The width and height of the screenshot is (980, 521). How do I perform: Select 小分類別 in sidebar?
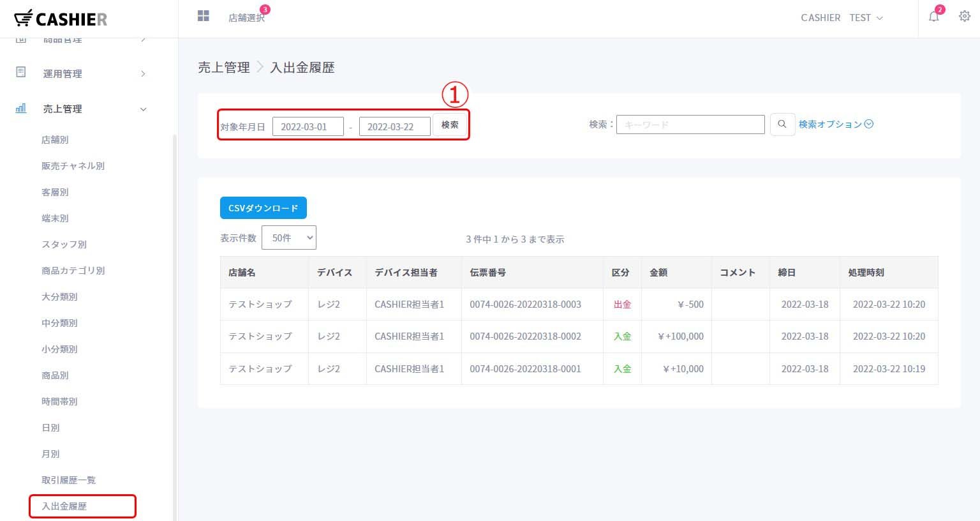pos(59,349)
